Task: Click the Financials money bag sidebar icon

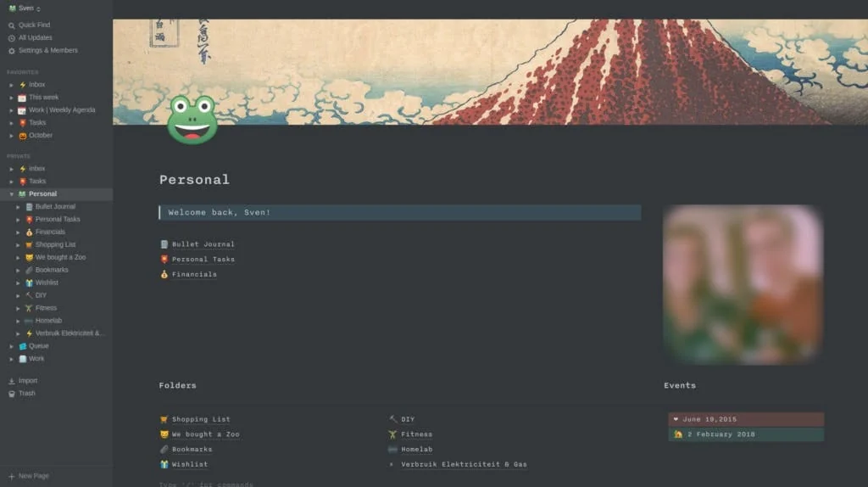Action: (30, 232)
